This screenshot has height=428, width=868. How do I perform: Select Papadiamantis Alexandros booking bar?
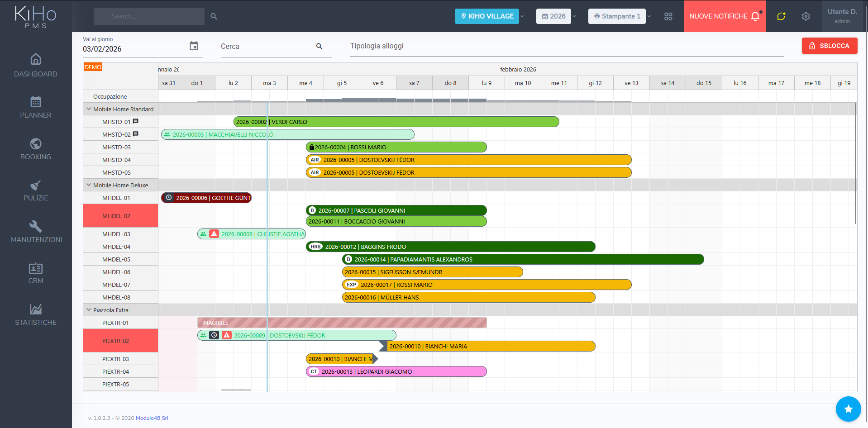[523, 259]
